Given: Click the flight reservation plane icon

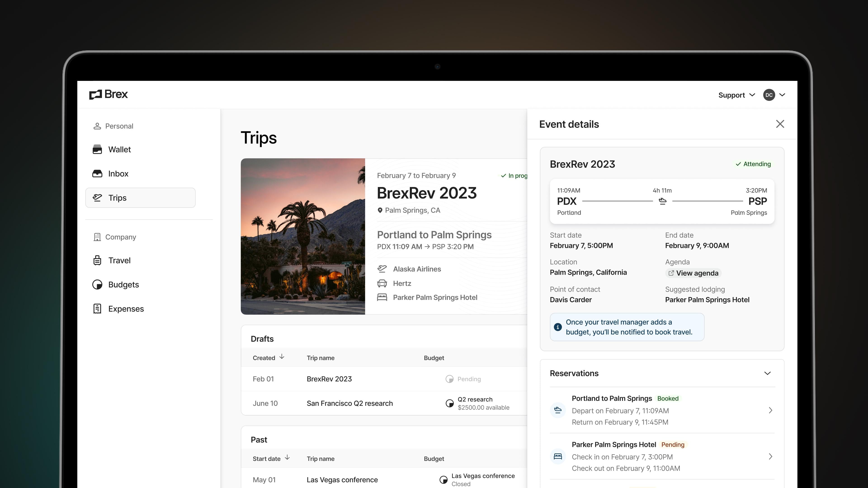Looking at the screenshot, I should [x=558, y=410].
